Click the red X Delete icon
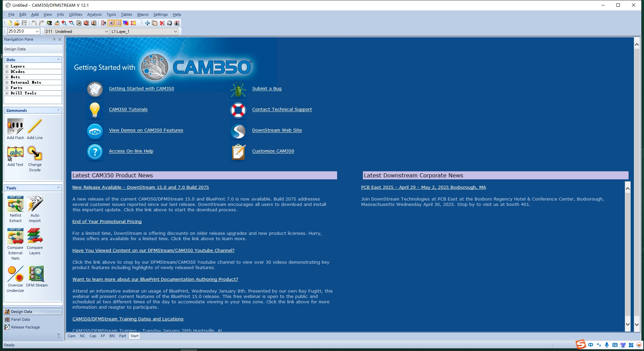Viewport: 644px width, 351px height. [162, 23]
